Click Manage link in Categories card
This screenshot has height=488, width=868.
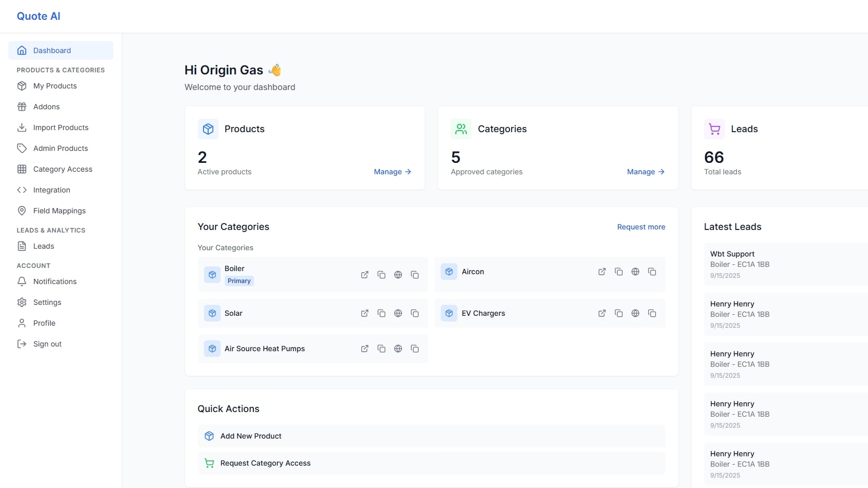[645, 172]
